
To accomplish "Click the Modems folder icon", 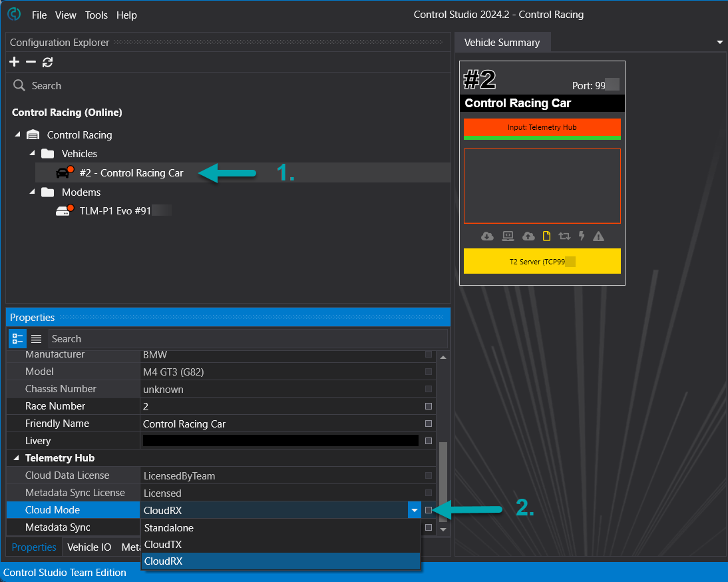I will pyautogui.click(x=48, y=192).
